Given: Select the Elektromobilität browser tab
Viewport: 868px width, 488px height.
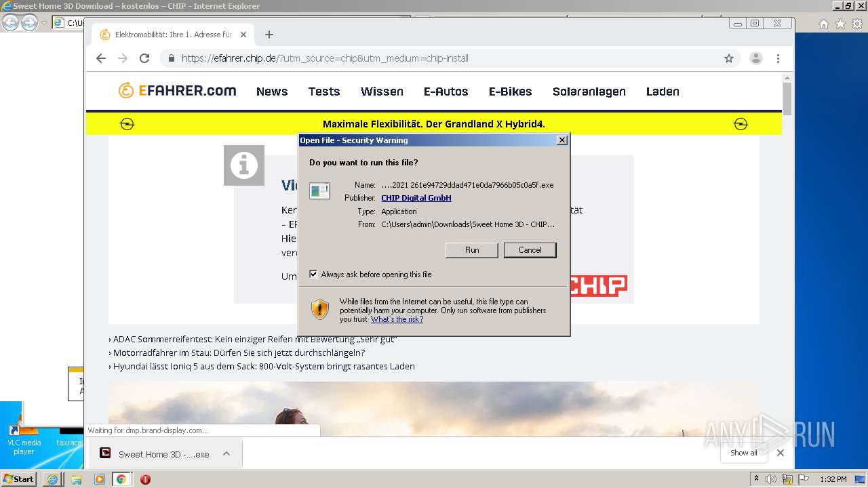Looking at the screenshot, I should pyautogui.click(x=173, y=35).
